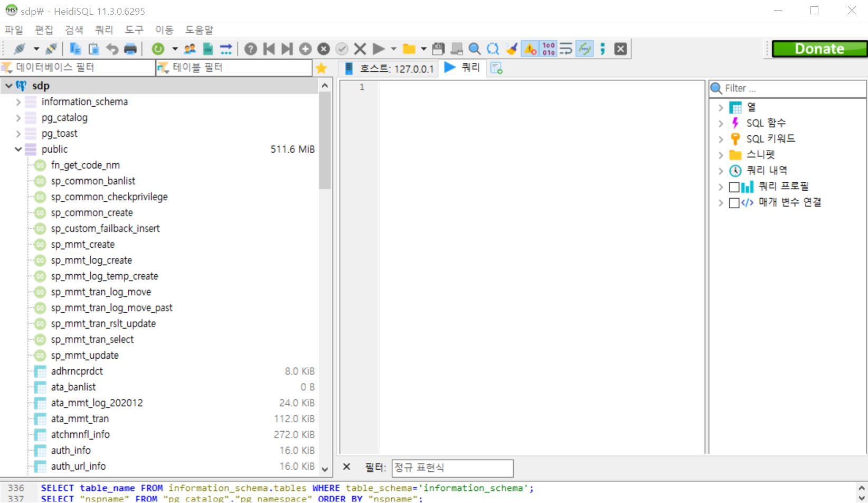Toggle stop on errors warning icon

click(x=530, y=49)
